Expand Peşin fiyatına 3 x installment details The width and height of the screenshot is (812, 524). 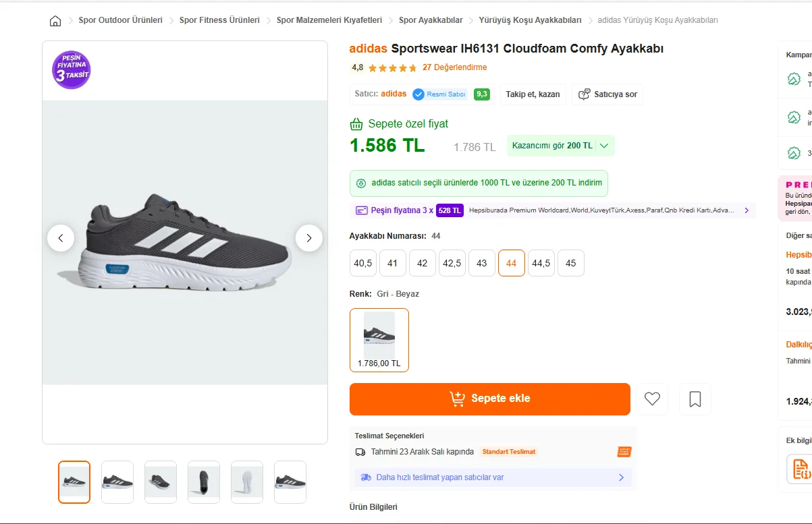(747, 210)
